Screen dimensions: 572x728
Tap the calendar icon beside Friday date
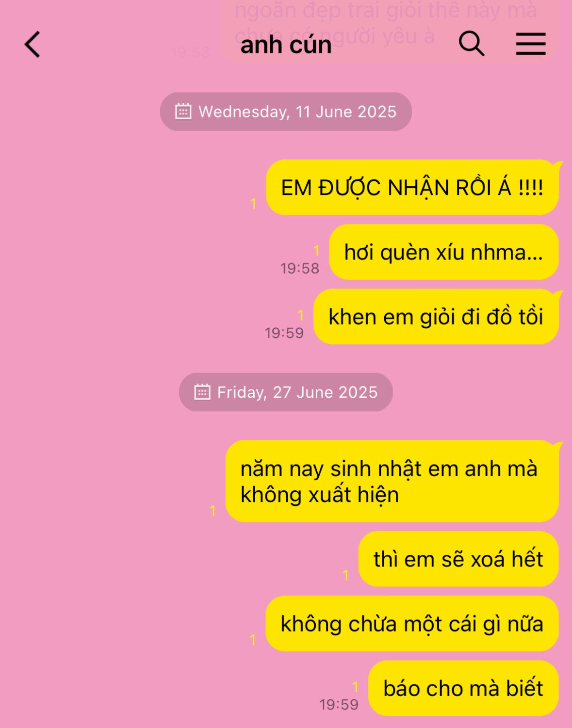(202, 392)
